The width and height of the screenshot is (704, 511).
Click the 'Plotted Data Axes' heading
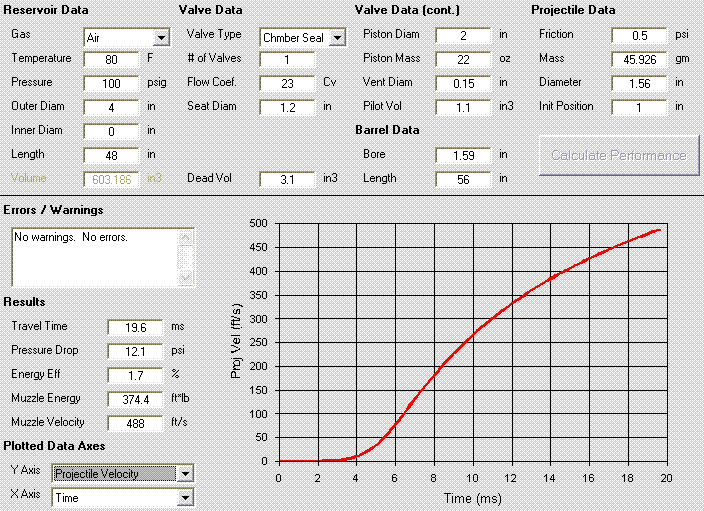pos(54,446)
